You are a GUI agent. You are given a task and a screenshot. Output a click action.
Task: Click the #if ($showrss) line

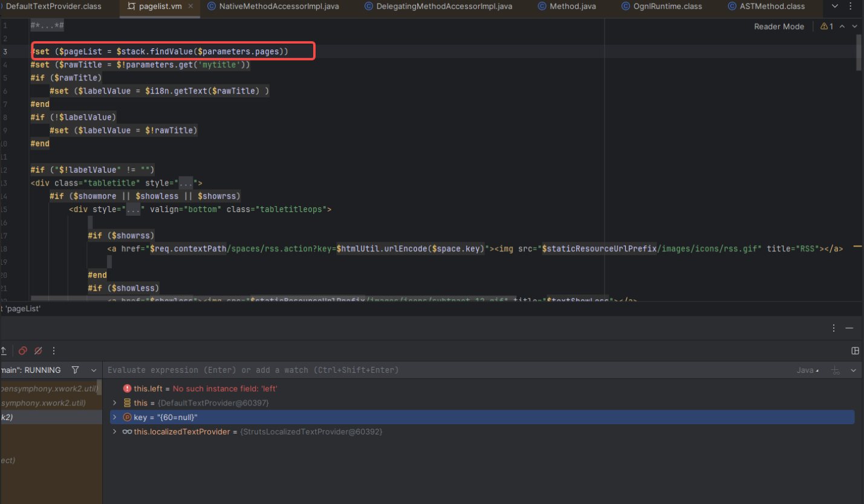coord(121,236)
